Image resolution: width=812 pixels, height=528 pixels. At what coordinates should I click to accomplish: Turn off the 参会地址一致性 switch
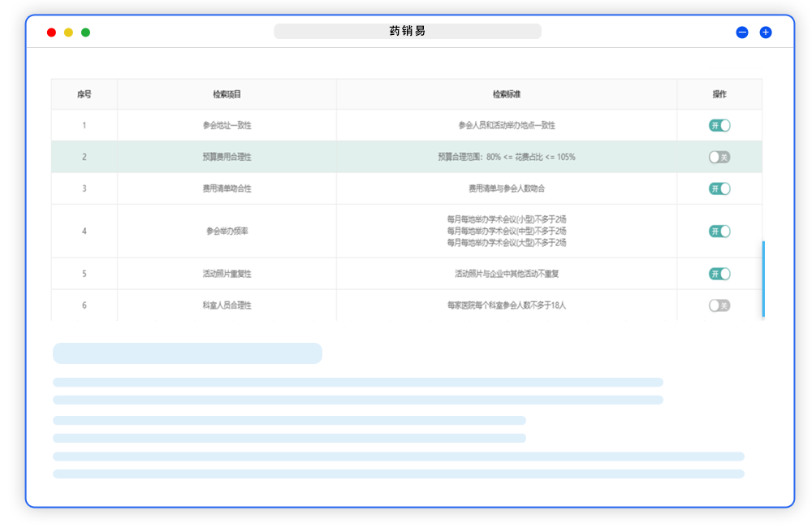(x=719, y=125)
